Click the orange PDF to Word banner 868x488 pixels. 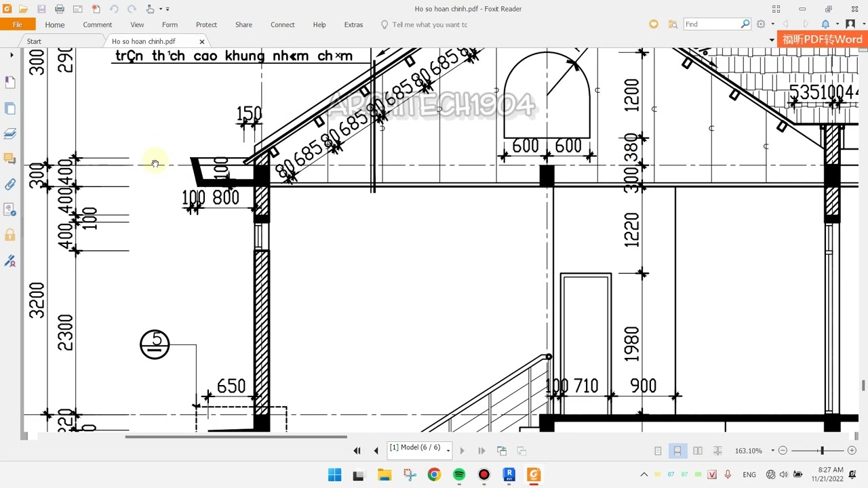point(823,39)
